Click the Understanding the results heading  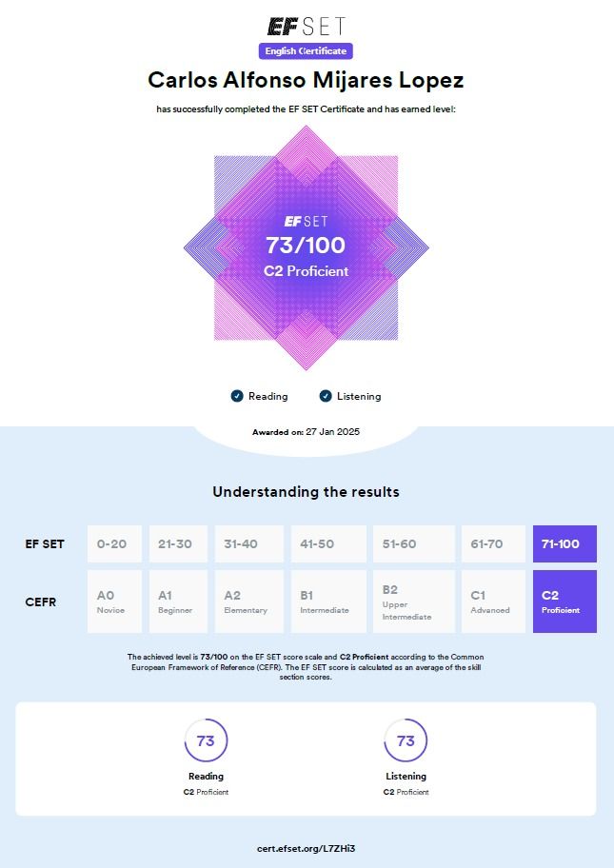[x=307, y=491]
